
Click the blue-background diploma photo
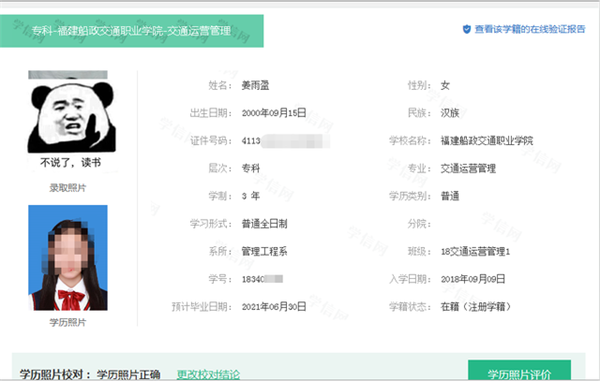(68, 257)
